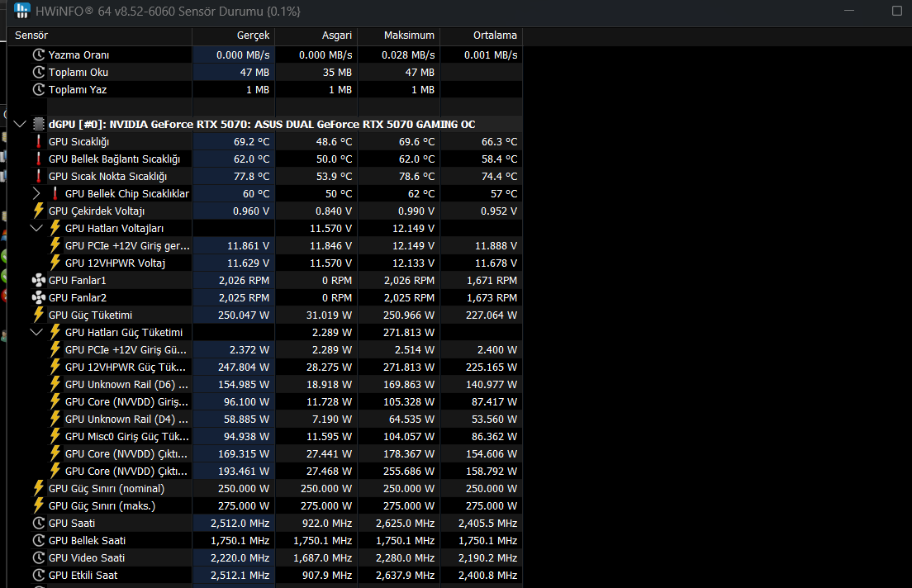912x588 pixels.
Task: Click the fan icon of GPU Fanlar2
Action: pyautogui.click(x=38, y=298)
